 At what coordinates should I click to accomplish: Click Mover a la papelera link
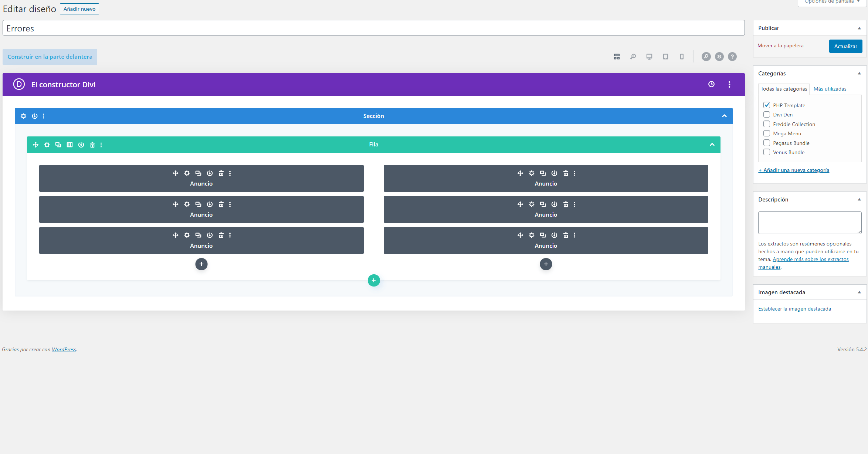(x=780, y=46)
